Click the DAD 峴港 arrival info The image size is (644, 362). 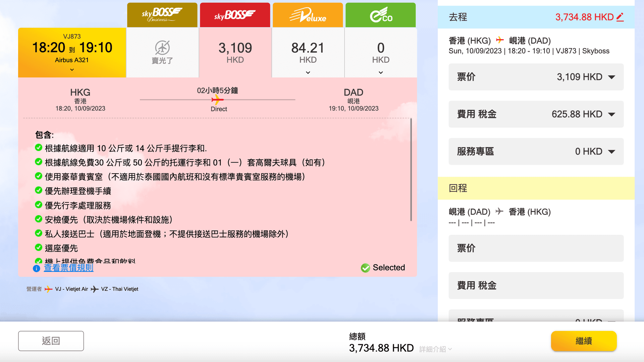pyautogui.click(x=354, y=100)
